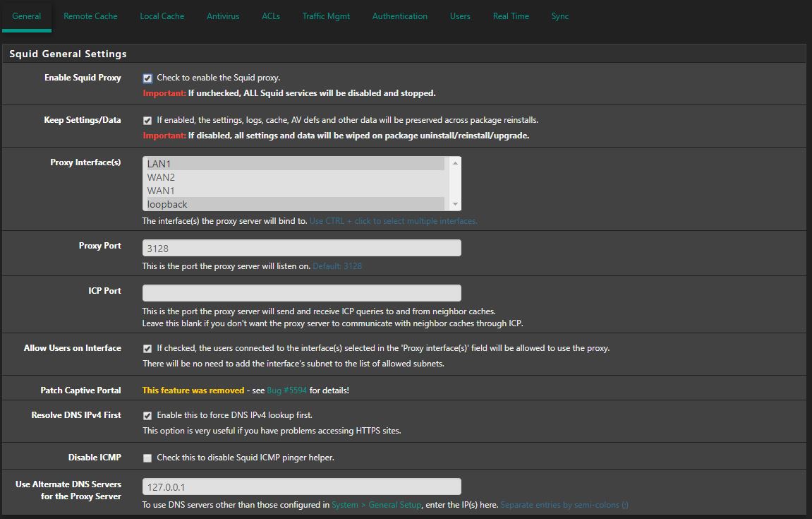Open the ACLs tab

click(271, 16)
